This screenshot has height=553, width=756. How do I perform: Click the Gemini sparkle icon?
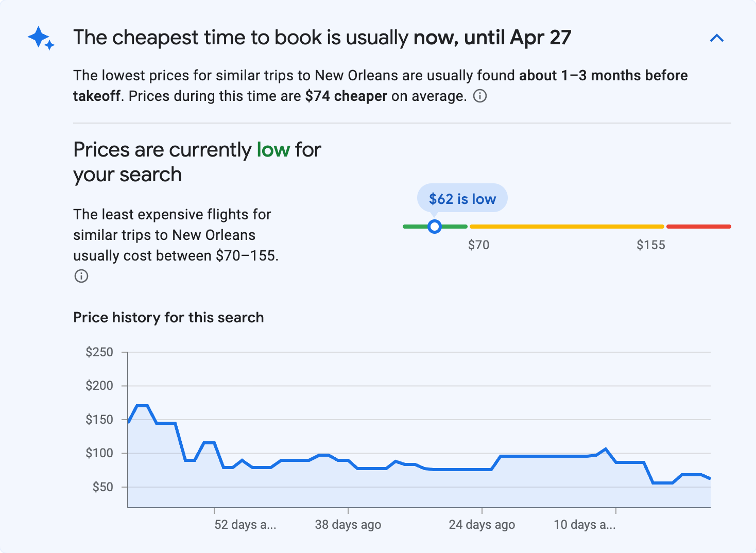click(41, 37)
